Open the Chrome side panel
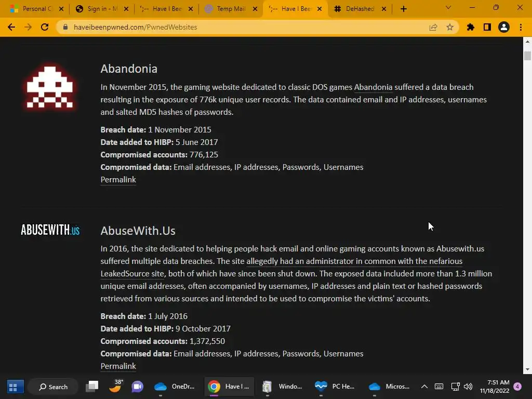 click(x=487, y=27)
